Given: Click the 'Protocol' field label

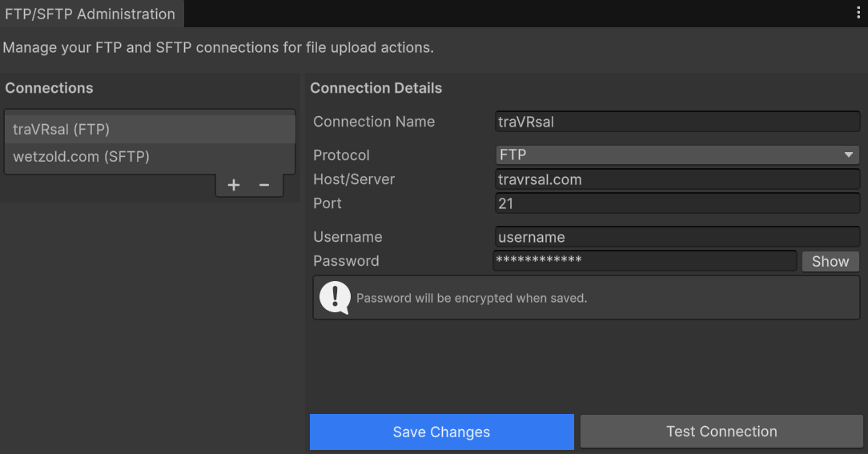Looking at the screenshot, I should (341, 155).
